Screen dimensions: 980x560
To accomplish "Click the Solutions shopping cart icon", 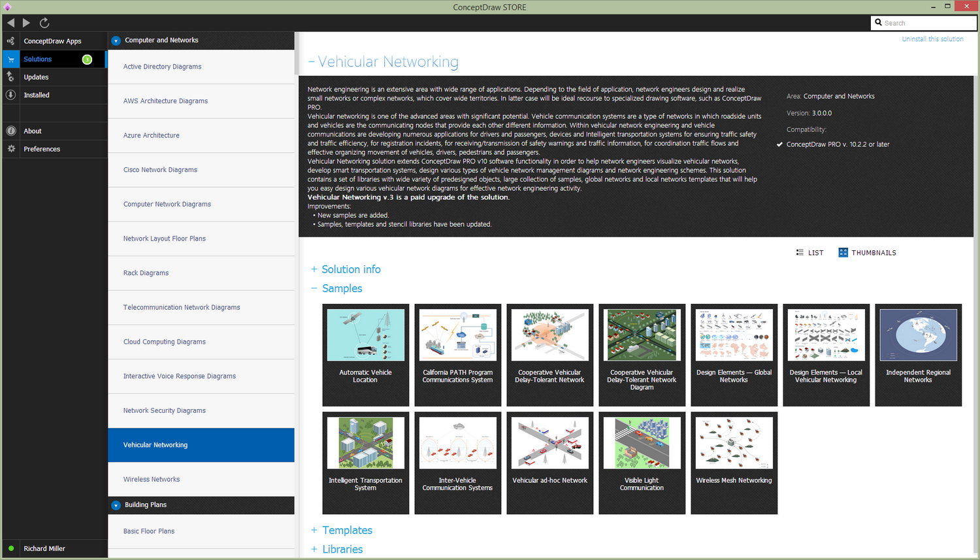I will tap(11, 59).
